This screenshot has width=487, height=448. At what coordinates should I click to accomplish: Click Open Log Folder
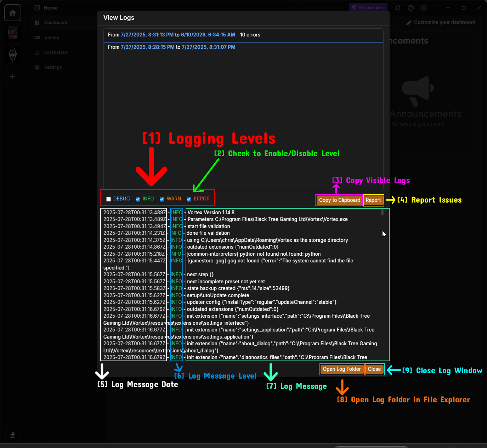(x=342, y=369)
